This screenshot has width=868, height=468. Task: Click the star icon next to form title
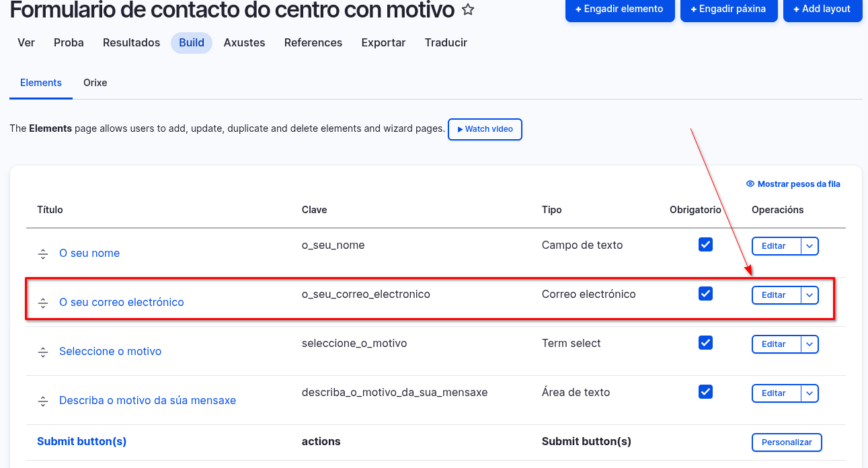(467, 9)
